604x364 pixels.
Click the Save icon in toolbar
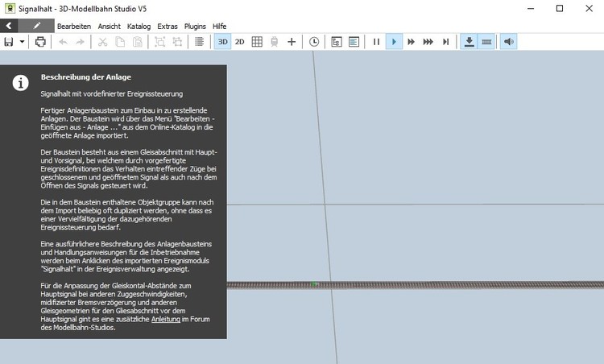9,42
